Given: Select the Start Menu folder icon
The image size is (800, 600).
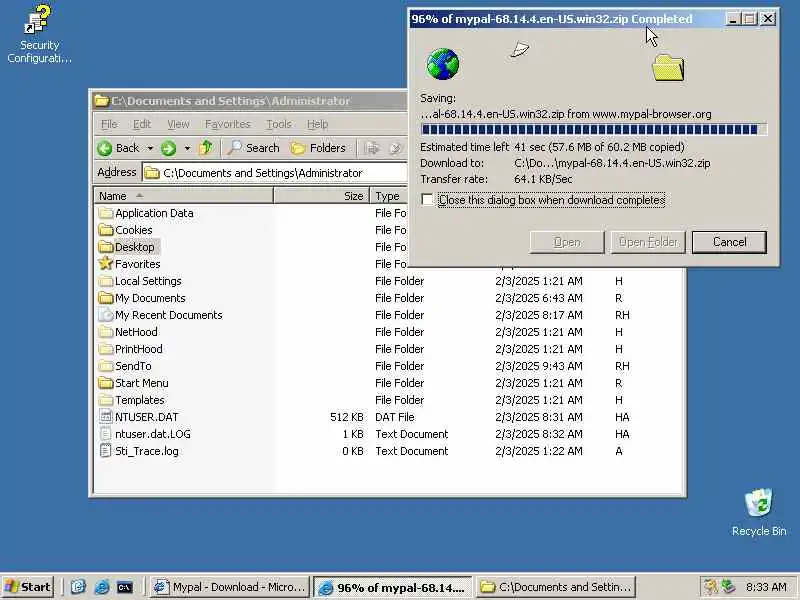Looking at the screenshot, I should coord(106,383).
